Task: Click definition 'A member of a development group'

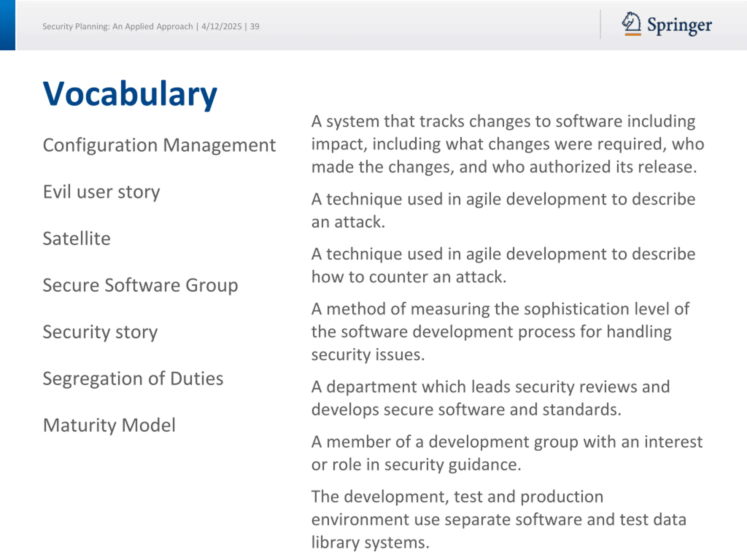Action: (507, 453)
